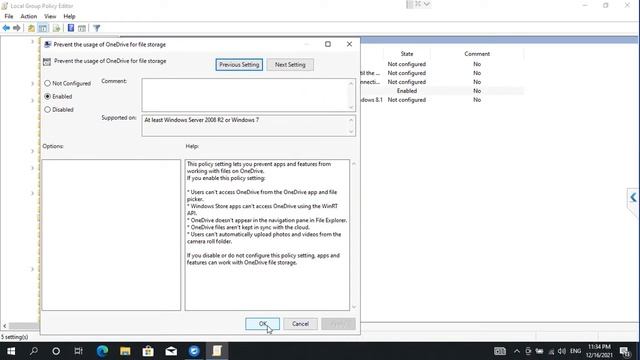Click the Filter funnel toolbar icon
640x360 pixels.
(96, 28)
